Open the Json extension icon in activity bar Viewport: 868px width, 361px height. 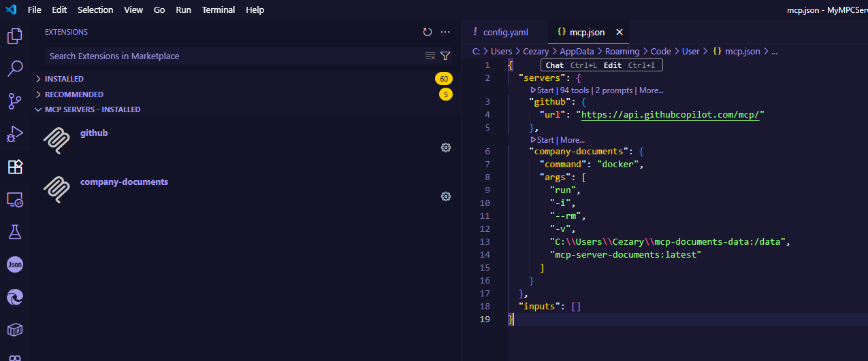point(15,264)
